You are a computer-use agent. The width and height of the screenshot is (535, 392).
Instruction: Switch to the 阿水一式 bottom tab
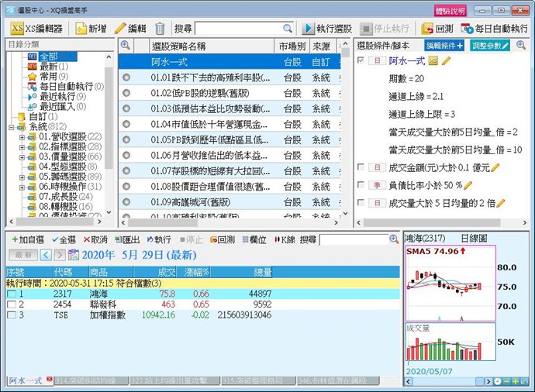26,380
